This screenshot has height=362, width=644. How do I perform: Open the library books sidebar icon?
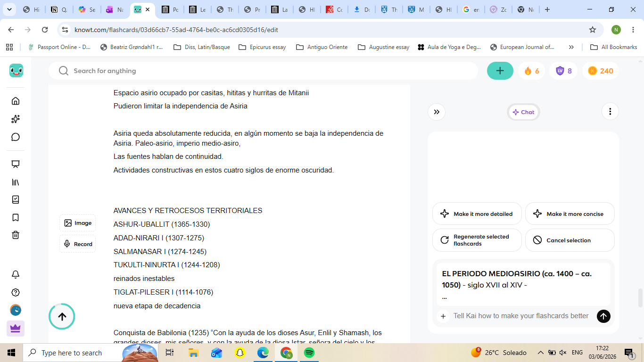16,182
